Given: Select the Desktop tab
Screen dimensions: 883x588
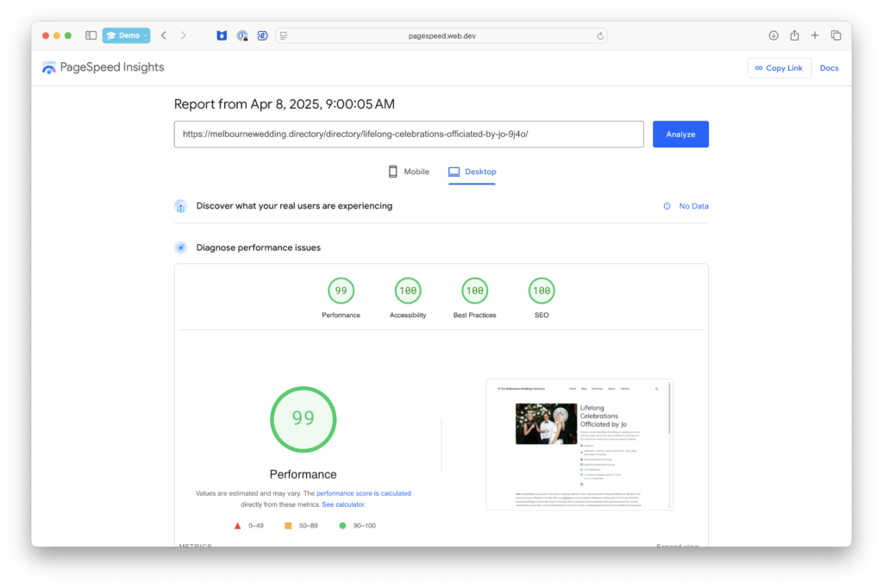Looking at the screenshot, I should tap(473, 172).
